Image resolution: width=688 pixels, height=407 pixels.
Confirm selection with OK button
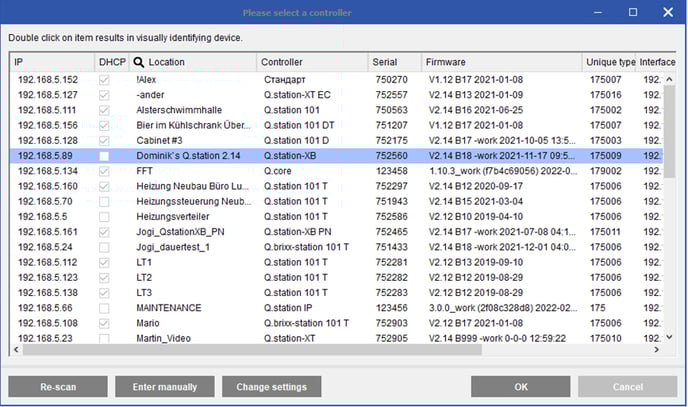tap(520, 387)
